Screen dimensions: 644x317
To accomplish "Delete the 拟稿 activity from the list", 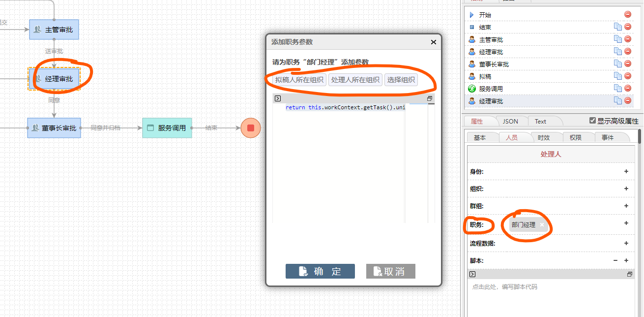I will 628,76.
